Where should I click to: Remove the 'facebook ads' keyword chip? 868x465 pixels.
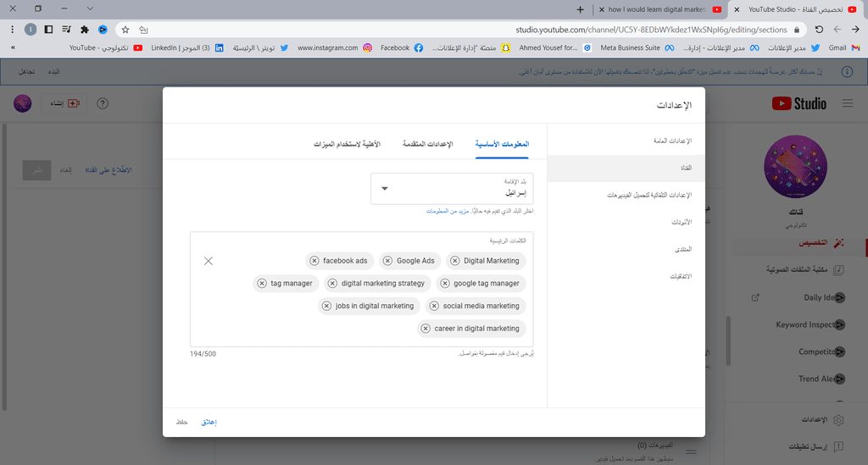(x=314, y=260)
